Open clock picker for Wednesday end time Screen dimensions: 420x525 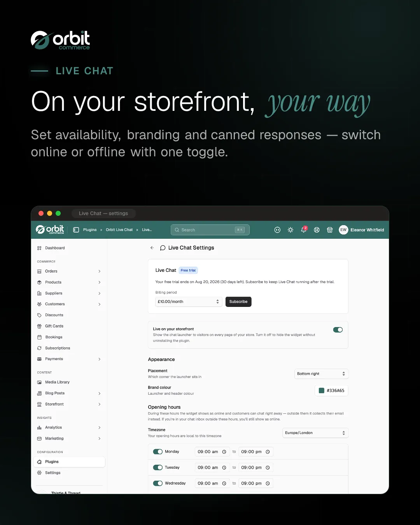click(x=268, y=483)
